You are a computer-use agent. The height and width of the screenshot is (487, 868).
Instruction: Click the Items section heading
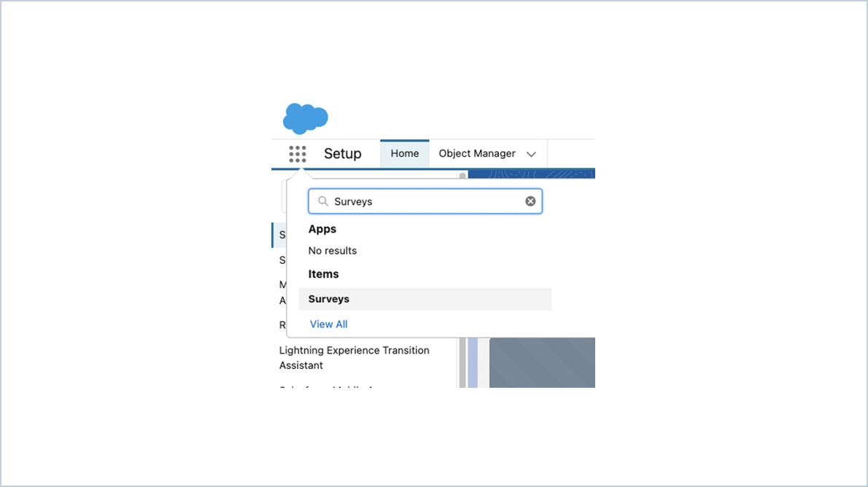pyautogui.click(x=323, y=273)
